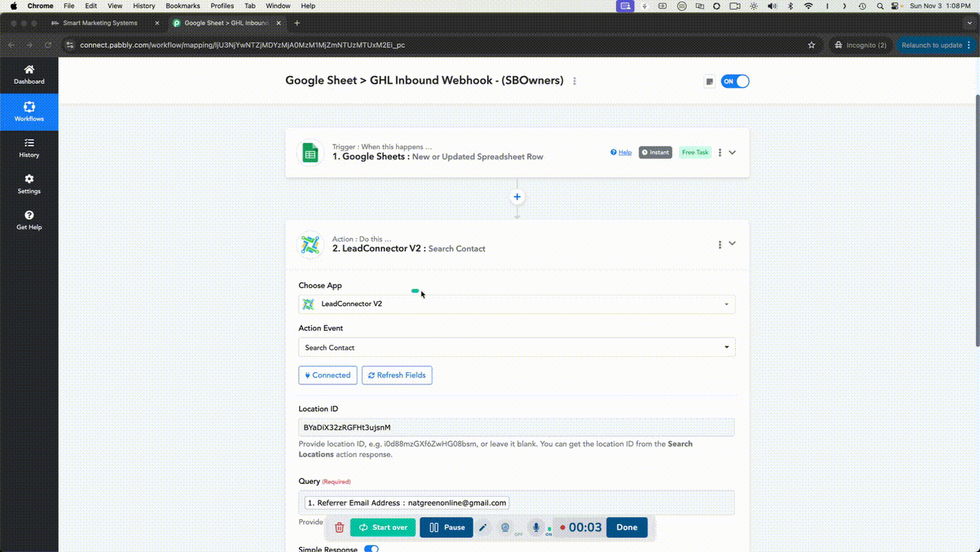Image resolution: width=980 pixels, height=552 pixels.
Task: Open three-dot menu on LeadConnector action step
Action: [x=720, y=244]
